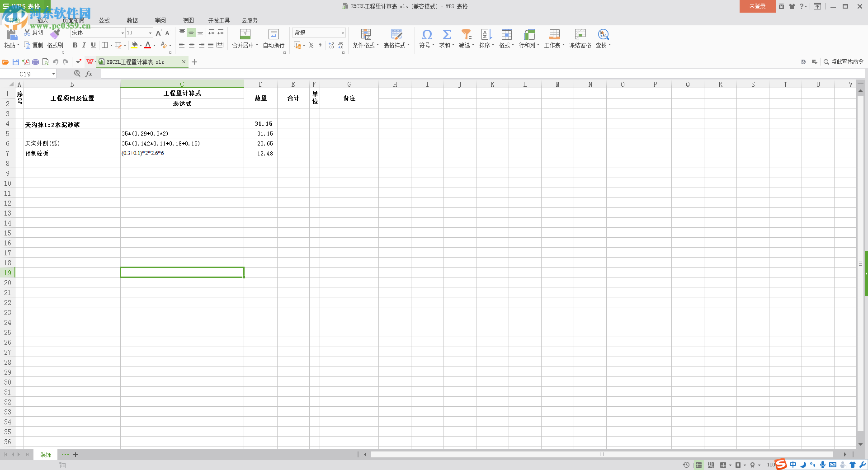Open the font name dropdown showing 宋体
The width and height of the screenshot is (868, 470).
pyautogui.click(x=122, y=33)
